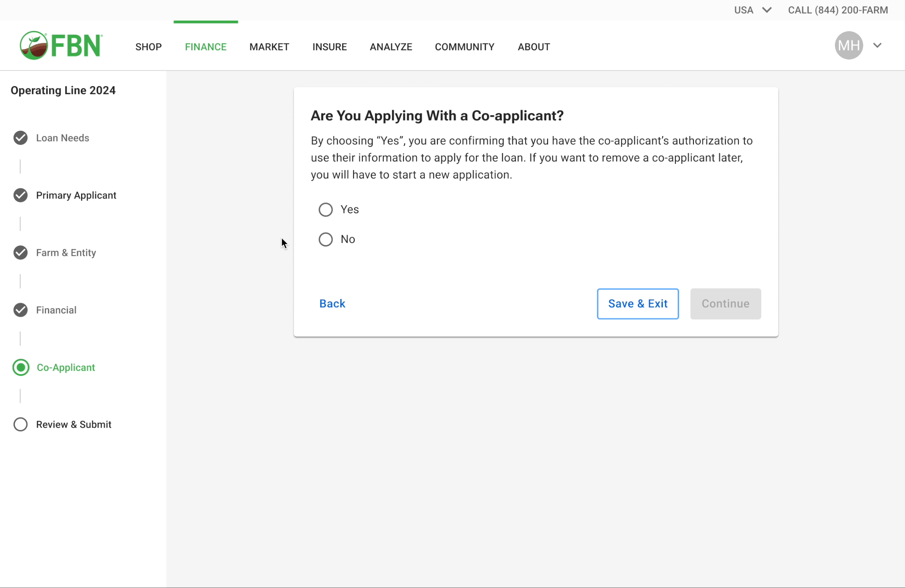Expand the USA country dropdown
Screen dimensions: 905x588
pyautogui.click(x=752, y=10)
